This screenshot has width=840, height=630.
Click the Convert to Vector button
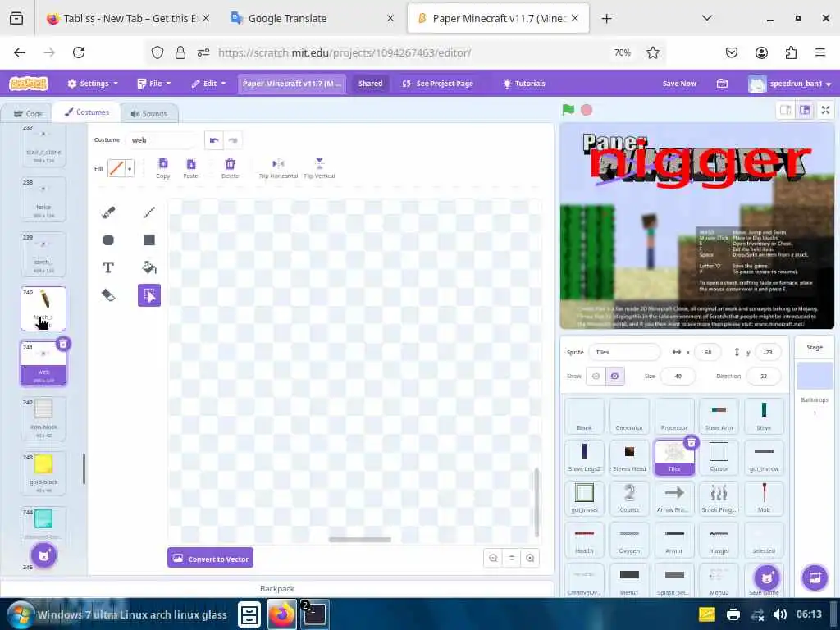click(210, 558)
